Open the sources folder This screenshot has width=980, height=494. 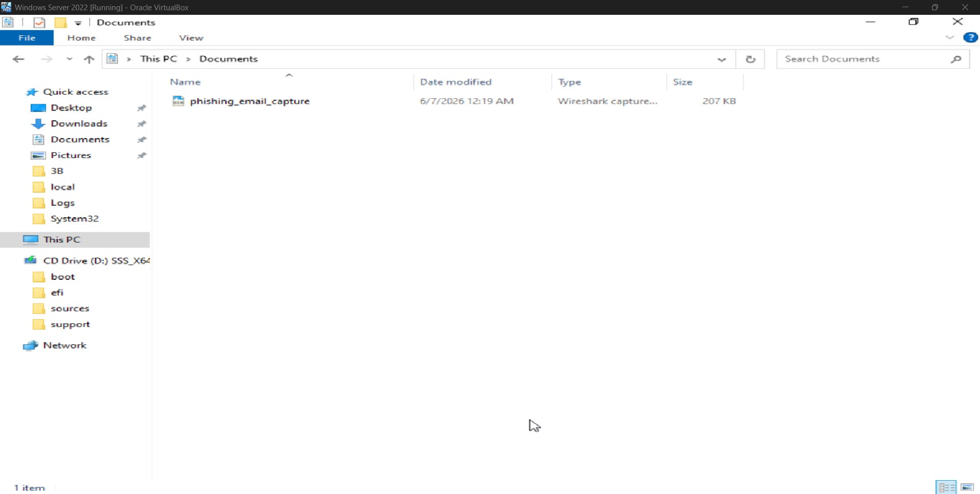[70, 308]
